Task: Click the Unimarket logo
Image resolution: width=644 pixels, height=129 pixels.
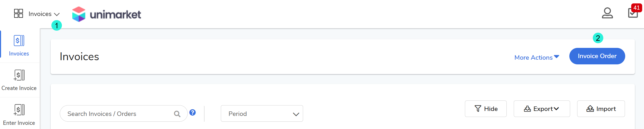Action: coord(107,14)
